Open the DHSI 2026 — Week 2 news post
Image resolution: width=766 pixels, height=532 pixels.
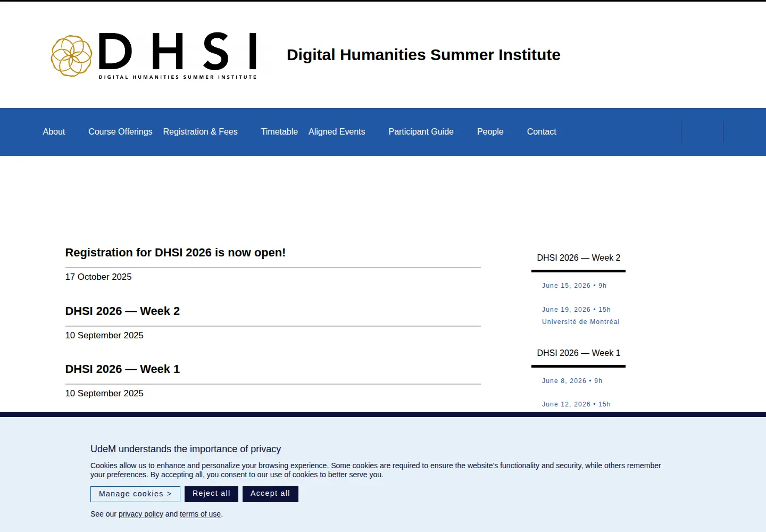(x=122, y=311)
